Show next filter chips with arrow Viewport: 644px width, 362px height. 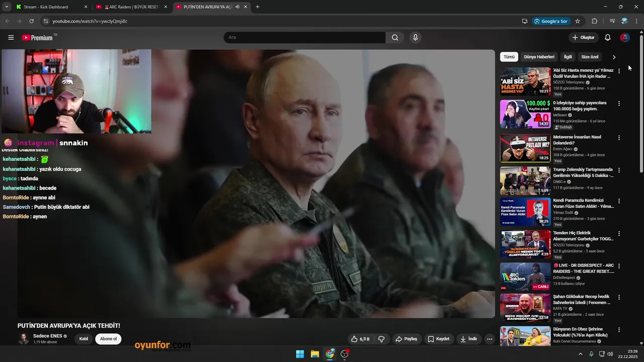(x=614, y=57)
